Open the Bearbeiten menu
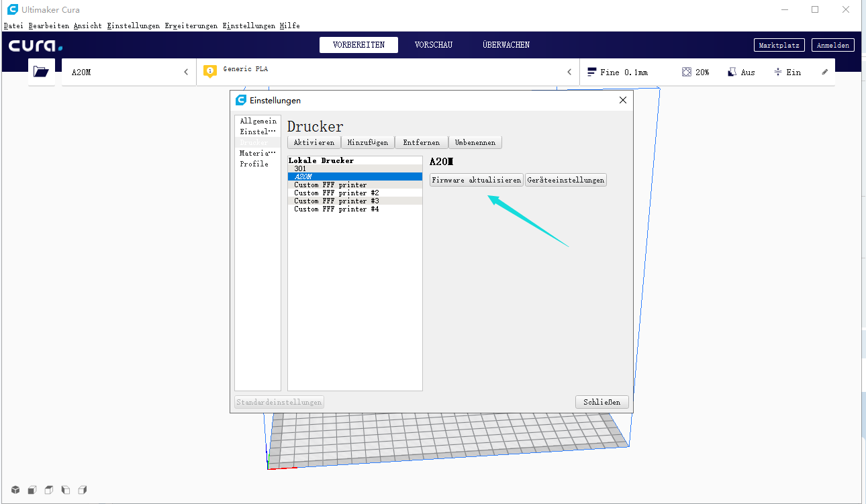Image resolution: width=866 pixels, height=504 pixels. point(49,26)
